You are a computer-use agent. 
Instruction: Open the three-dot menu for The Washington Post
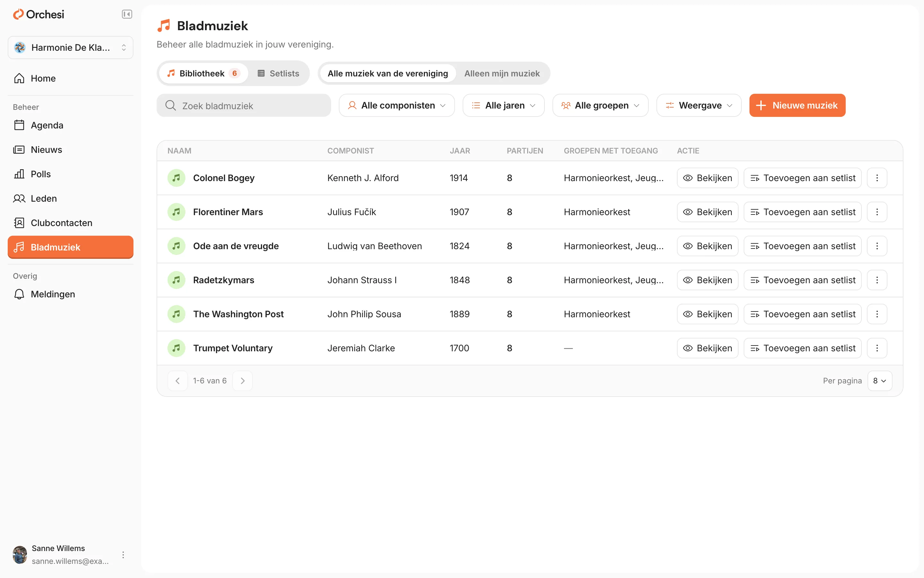(x=877, y=314)
